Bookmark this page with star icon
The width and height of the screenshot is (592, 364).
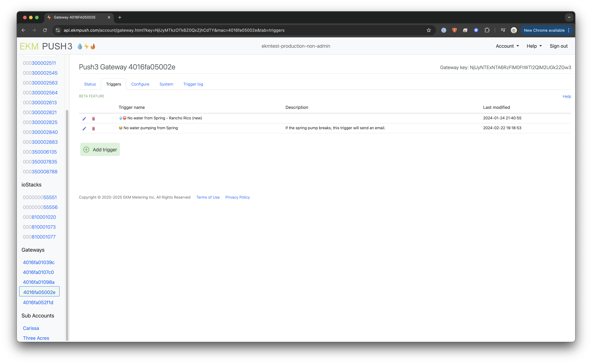pos(429,30)
